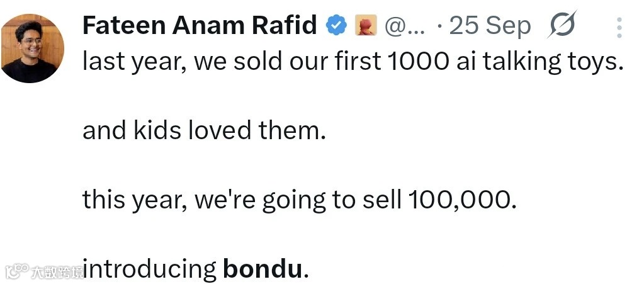The image size is (644, 284).
Task: Click the affiliation badge beside the verified mark
Action: [366, 26]
